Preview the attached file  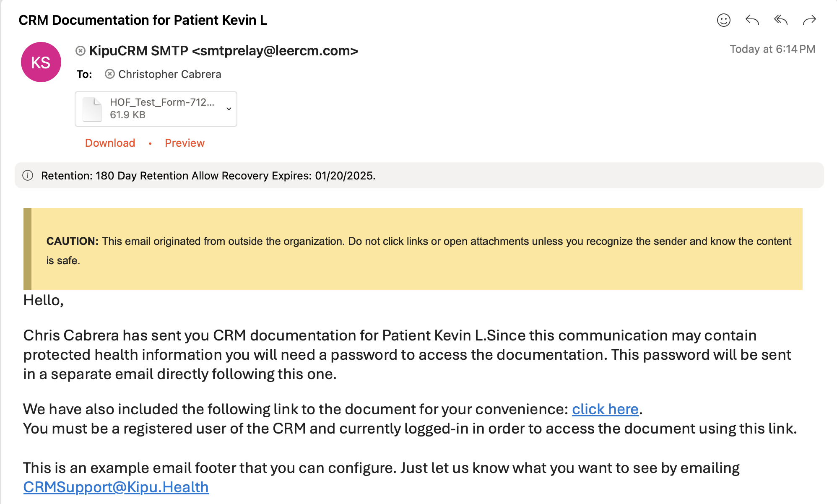tap(185, 143)
